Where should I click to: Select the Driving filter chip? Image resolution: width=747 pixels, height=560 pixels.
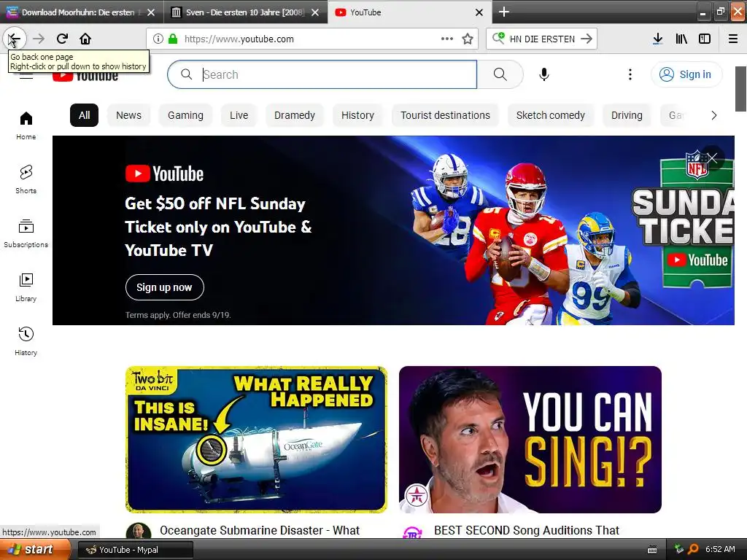[x=627, y=115]
